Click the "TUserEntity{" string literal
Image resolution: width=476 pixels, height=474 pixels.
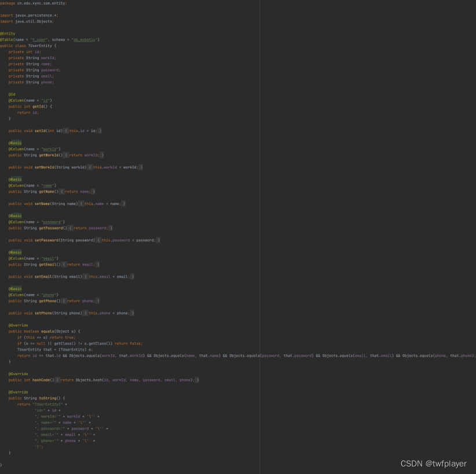pyautogui.click(x=47, y=404)
